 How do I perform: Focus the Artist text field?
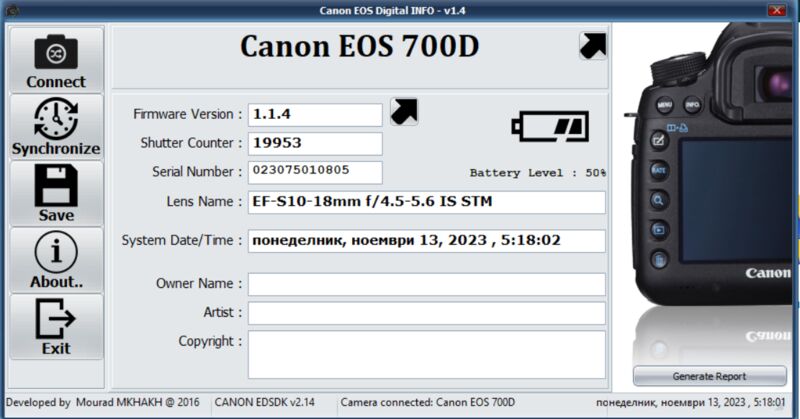(426, 313)
